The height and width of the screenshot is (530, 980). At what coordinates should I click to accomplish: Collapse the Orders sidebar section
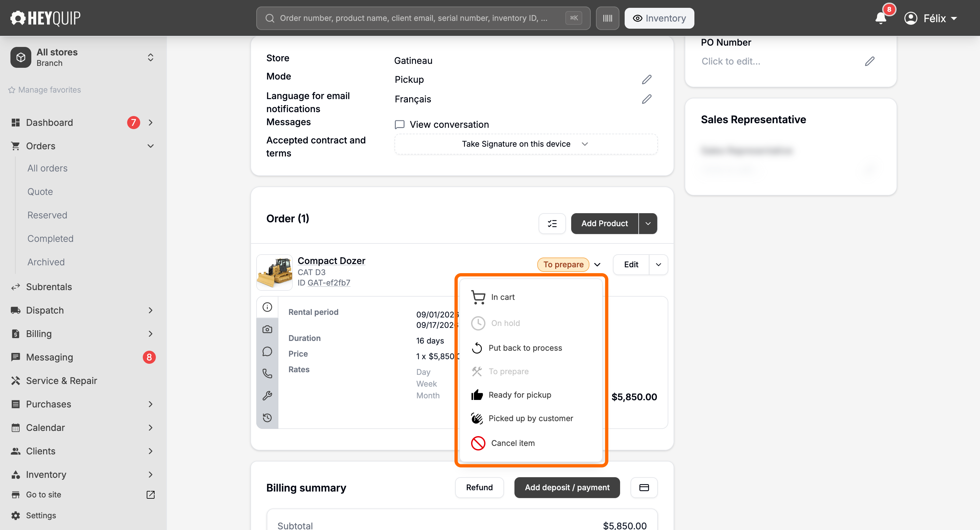pyautogui.click(x=151, y=146)
